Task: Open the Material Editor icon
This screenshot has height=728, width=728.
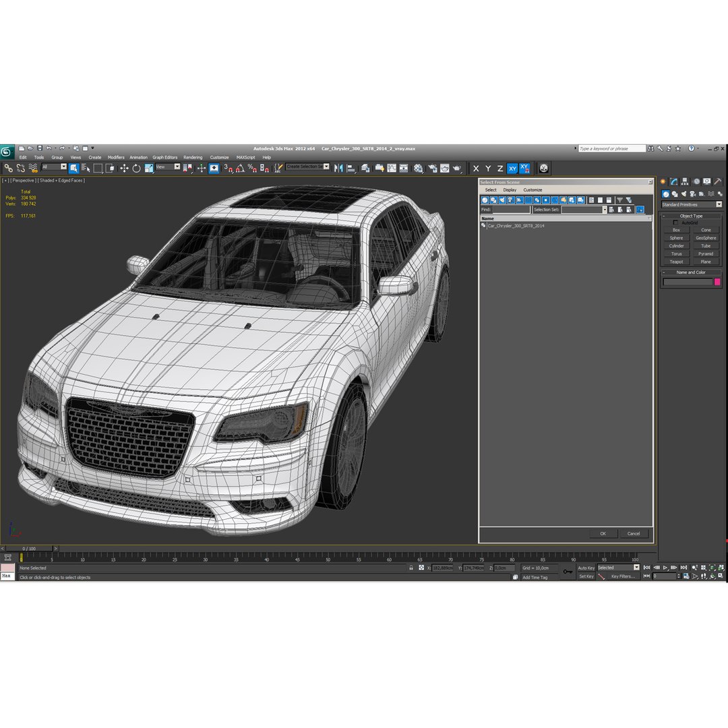Action: pos(418,168)
